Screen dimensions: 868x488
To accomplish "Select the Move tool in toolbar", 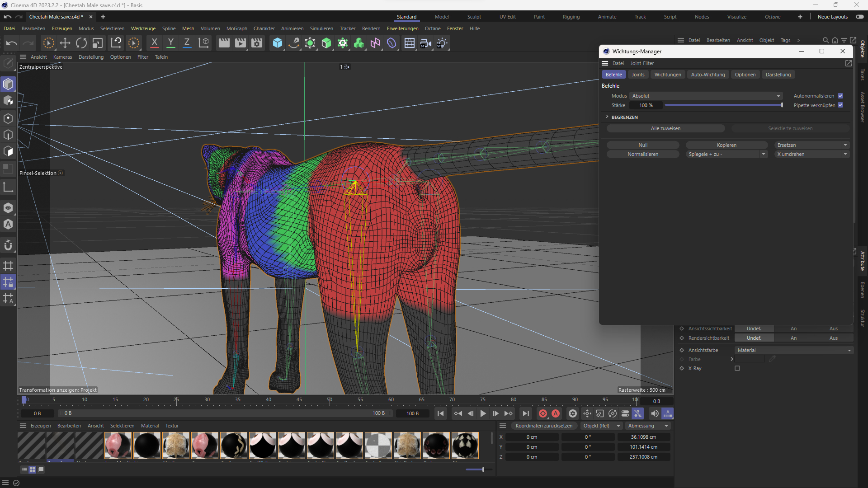I will [x=65, y=43].
